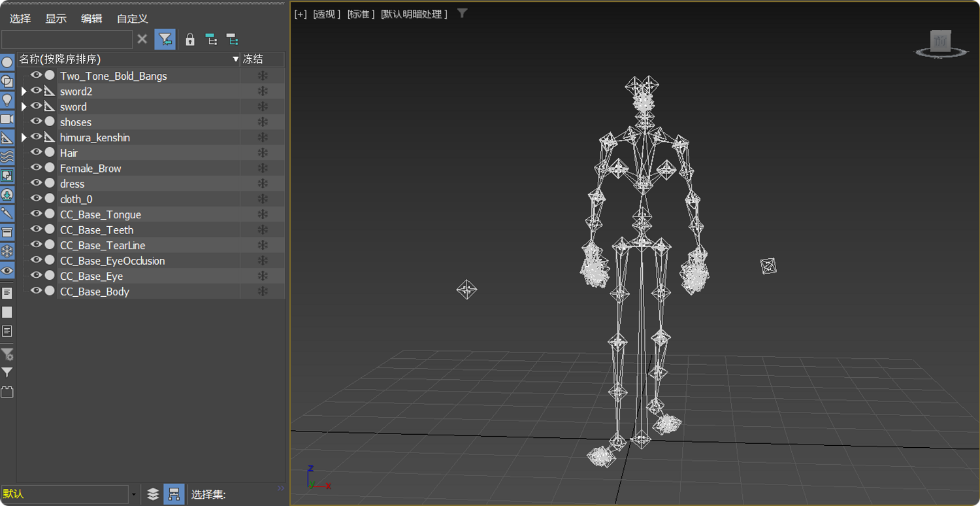Viewport: 980px width, 506px height.
Task: Open the 编辑 menu
Action: [x=91, y=18]
